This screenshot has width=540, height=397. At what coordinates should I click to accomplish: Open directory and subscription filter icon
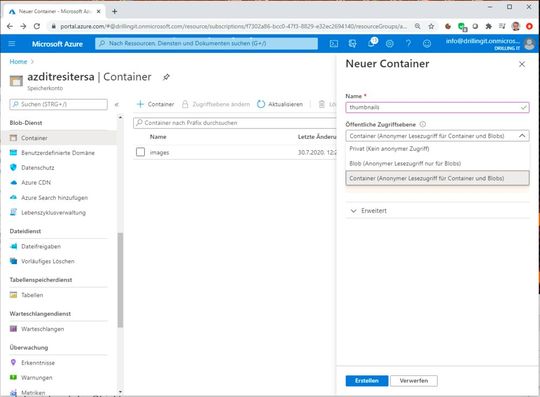tap(352, 44)
